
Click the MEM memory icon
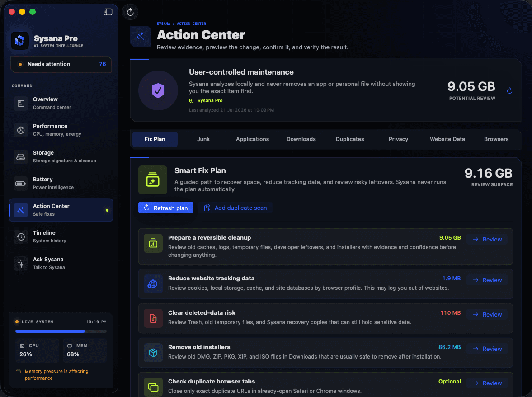pyautogui.click(x=70, y=346)
